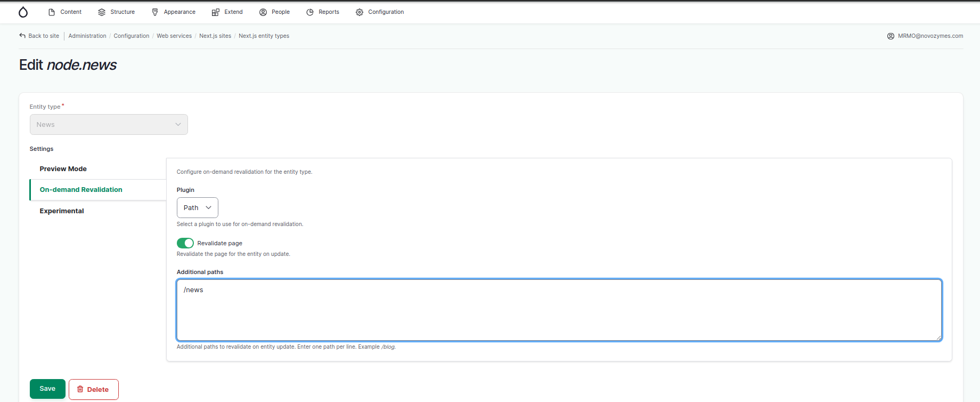Click the Configuration gear icon
Image resolution: width=980 pixels, height=402 pixels.
[360, 12]
